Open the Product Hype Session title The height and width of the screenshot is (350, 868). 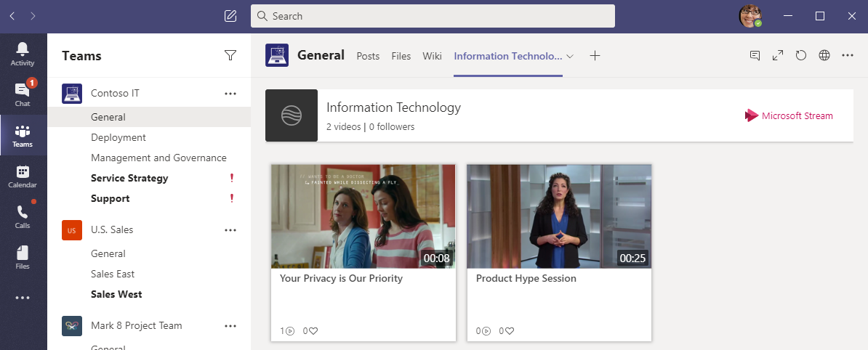click(526, 278)
